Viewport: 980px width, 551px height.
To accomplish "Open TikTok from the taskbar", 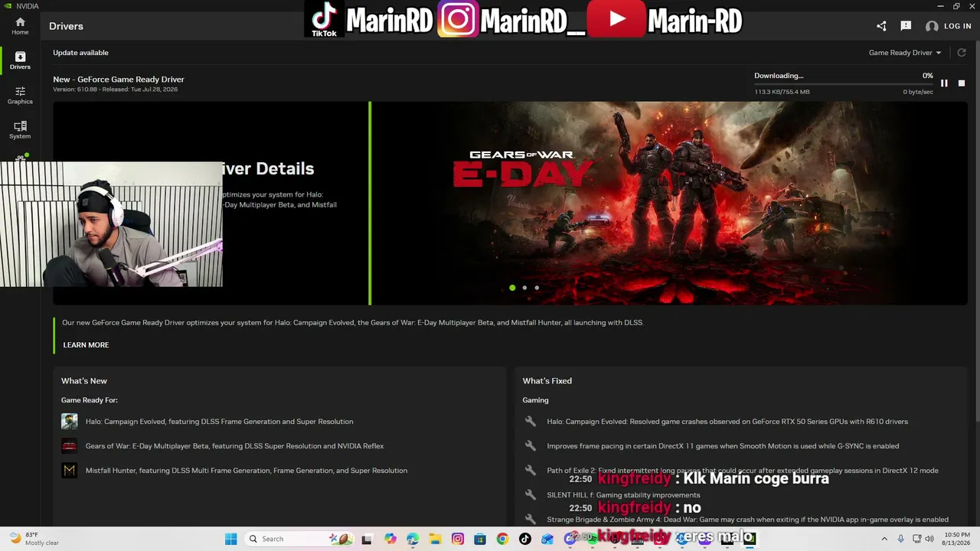I will pos(524,539).
